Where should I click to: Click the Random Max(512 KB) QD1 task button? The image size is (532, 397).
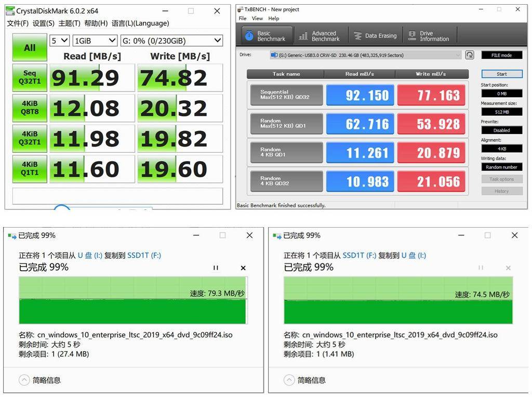coord(287,124)
